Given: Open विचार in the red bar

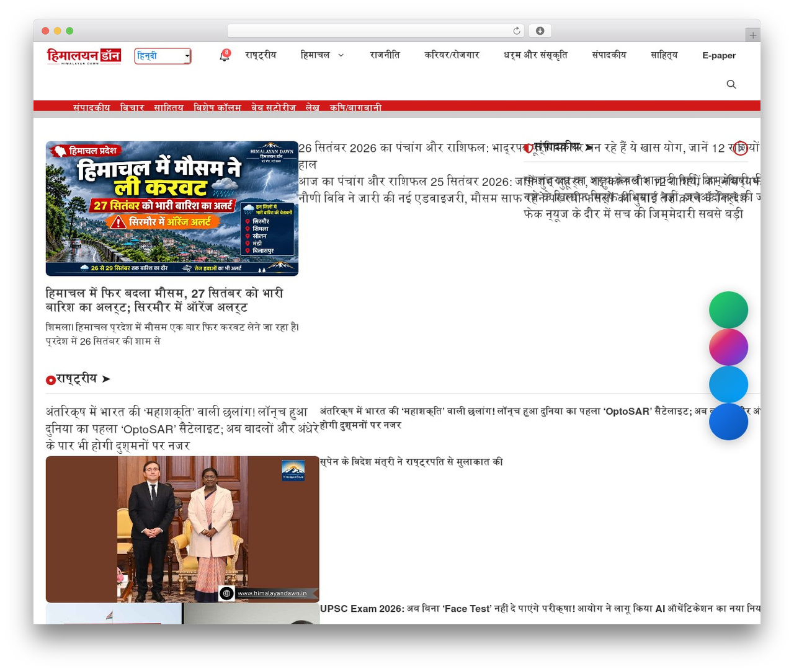Looking at the screenshot, I should pyautogui.click(x=132, y=107).
